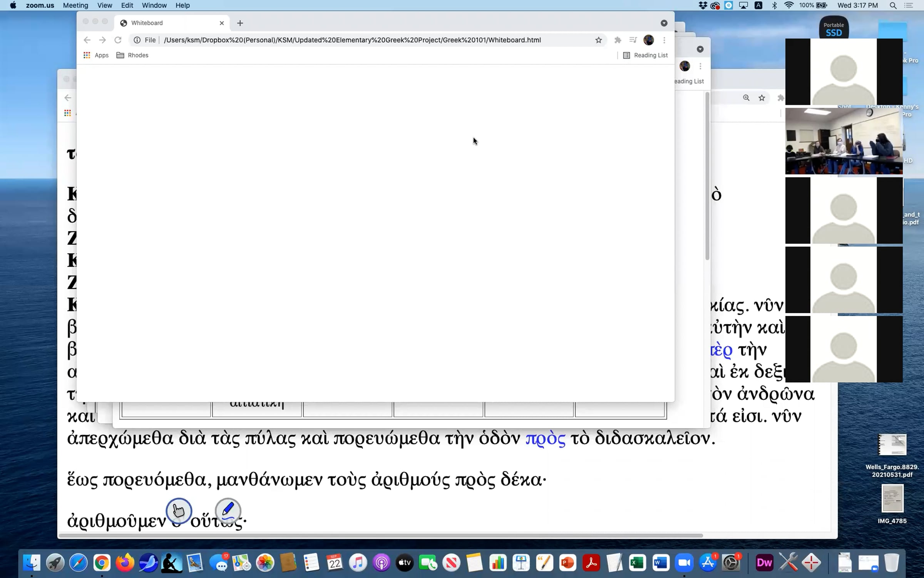The width and height of the screenshot is (924, 578).
Task: Open the Edit menu
Action: 127,5
